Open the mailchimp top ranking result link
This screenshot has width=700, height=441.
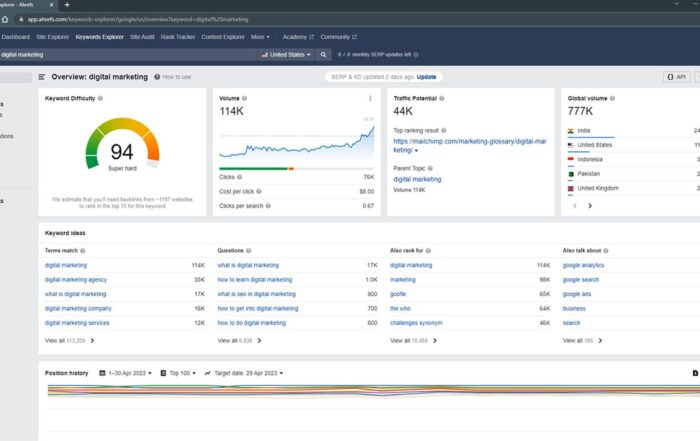[x=470, y=146]
